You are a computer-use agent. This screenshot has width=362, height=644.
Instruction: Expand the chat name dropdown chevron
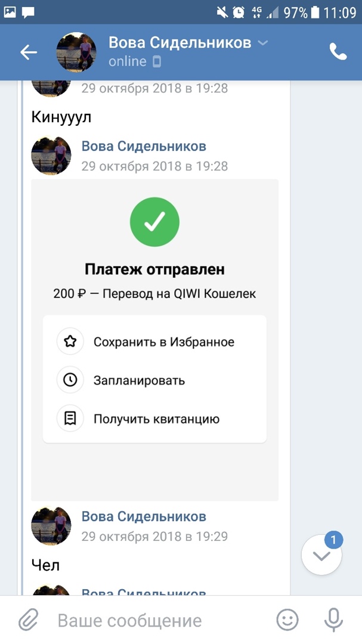tap(262, 43)
